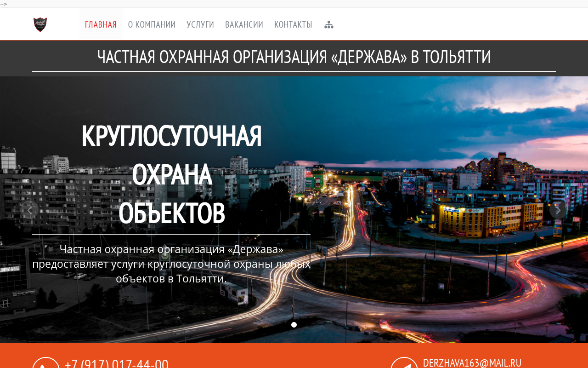Click the Derzhava shield logo
Viewport: 588px width, 368px height.
pyautogui.click(x=40, y=24)
